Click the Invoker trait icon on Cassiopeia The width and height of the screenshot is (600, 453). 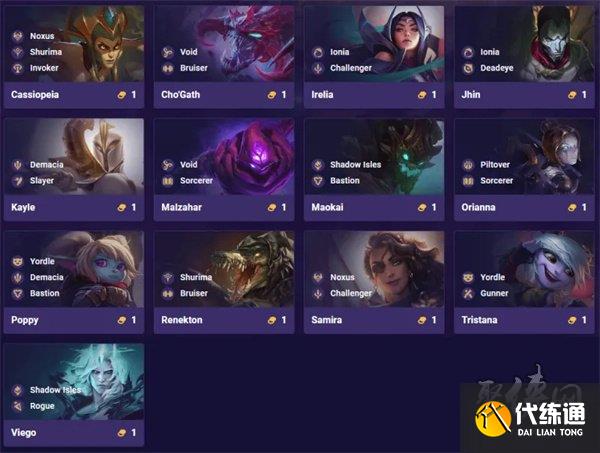coord(18,68)
